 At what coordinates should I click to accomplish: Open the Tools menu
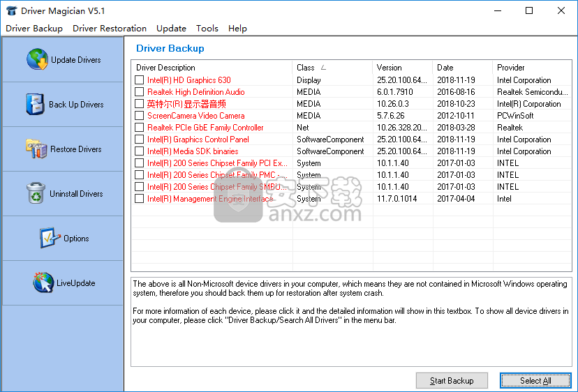click(x=207, y=29)
